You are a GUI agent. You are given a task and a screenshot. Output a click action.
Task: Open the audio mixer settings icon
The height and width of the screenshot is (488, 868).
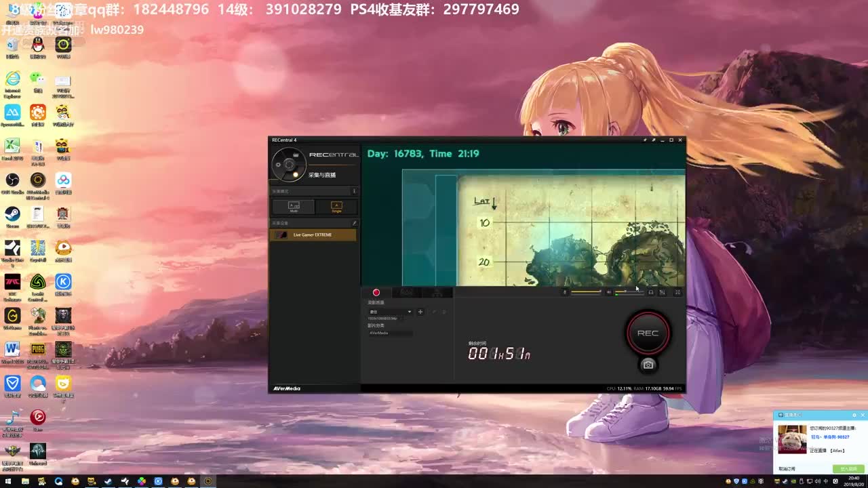[663, 292]
